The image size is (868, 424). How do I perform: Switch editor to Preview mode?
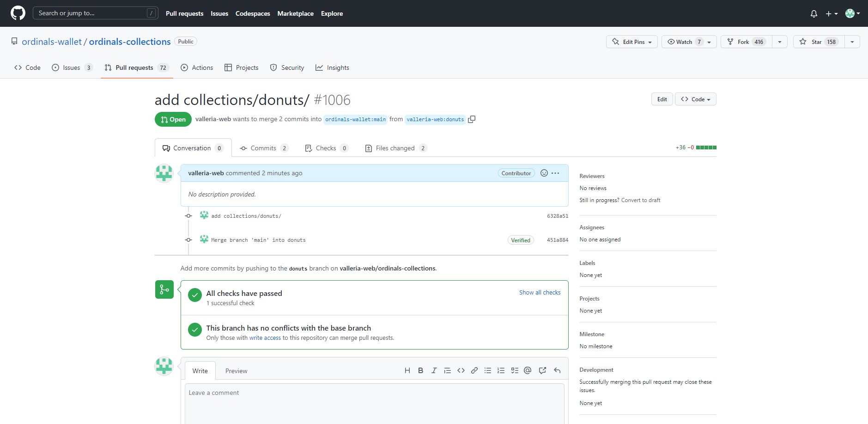click(x=236, y=371)
